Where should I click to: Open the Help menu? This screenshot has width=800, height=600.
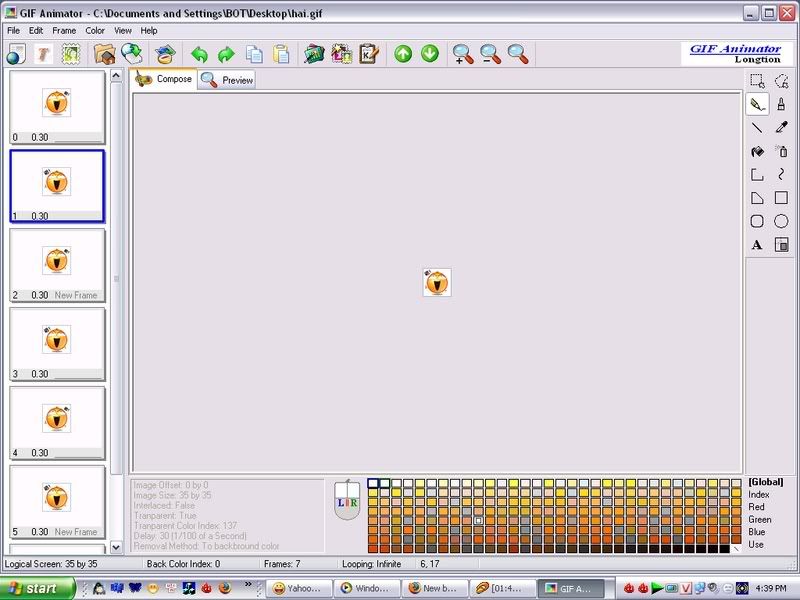[149, 31]
